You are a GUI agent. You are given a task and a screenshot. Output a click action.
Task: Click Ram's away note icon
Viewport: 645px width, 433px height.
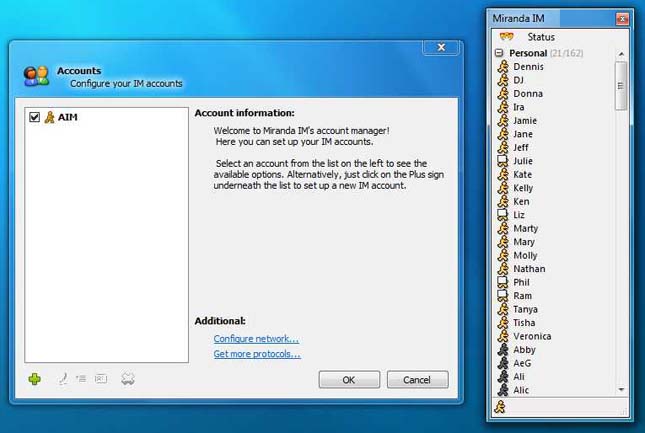503,296
